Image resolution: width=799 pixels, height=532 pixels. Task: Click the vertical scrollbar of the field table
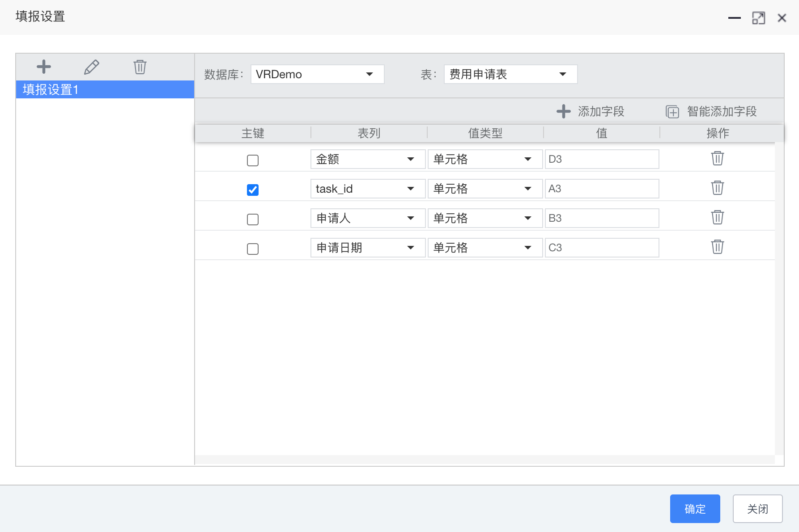pyautogui.click(x=779, y=299)
